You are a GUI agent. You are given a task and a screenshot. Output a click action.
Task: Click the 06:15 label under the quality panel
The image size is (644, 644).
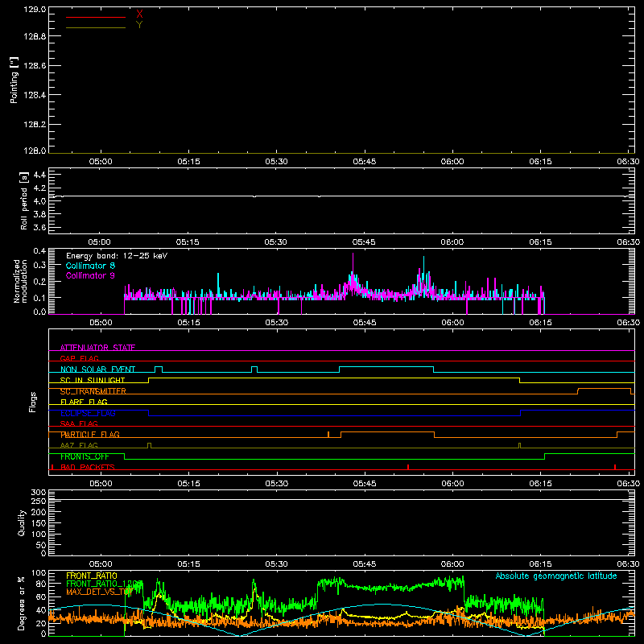point(540,564)
